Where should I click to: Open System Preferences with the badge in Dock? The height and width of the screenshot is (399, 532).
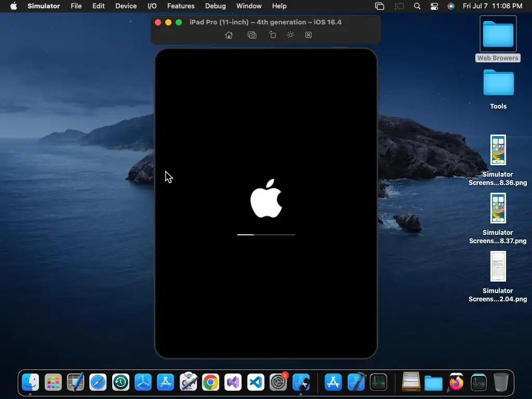click(278, 382)
